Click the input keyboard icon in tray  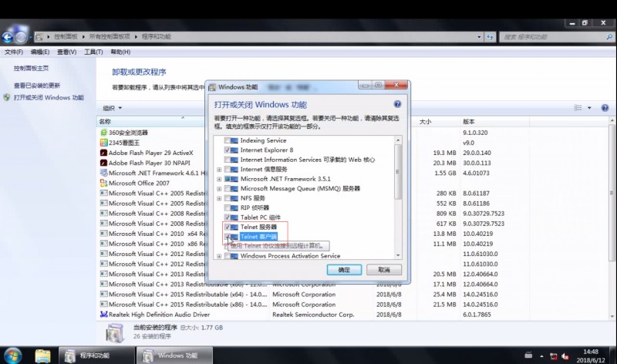point(528,356)
